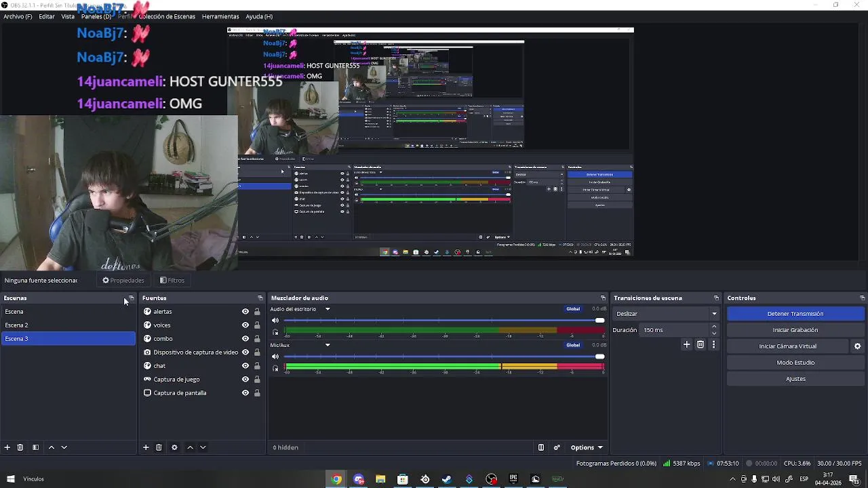The width and height of the screenshot is (868, 488).
Task: Toggle monitoring headphone icon for Mic/Aux
Action: [x=275, y=368]
